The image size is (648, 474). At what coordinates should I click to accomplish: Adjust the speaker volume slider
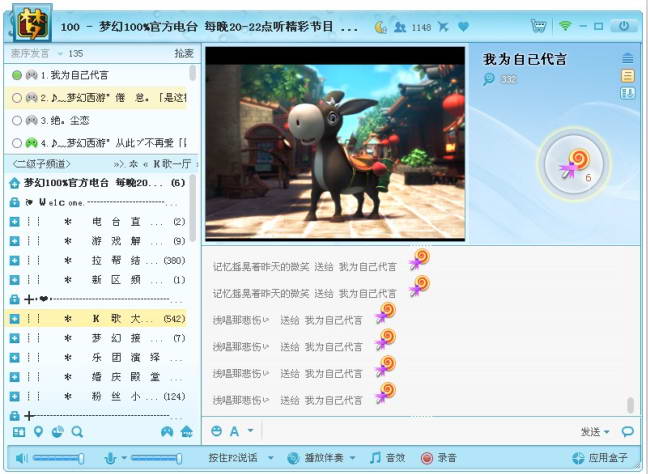coord(58,458)
